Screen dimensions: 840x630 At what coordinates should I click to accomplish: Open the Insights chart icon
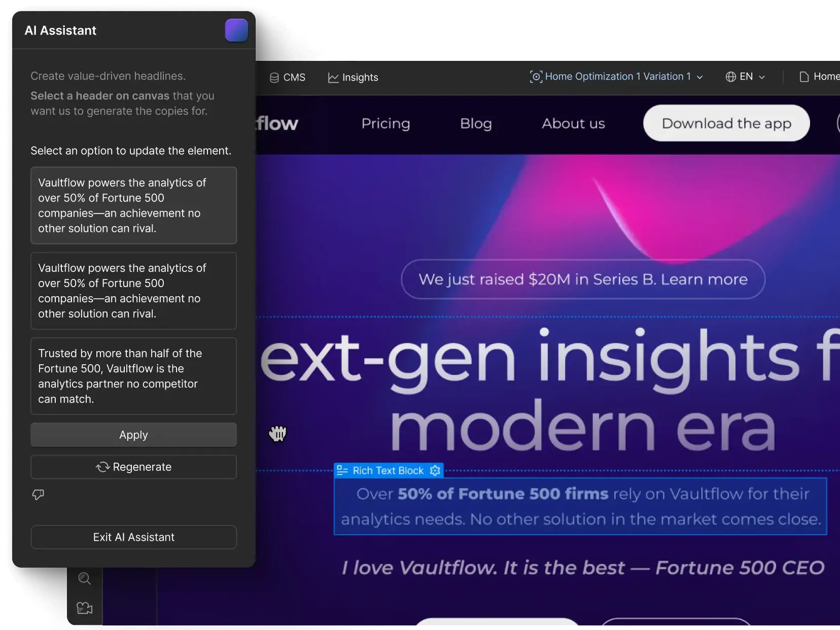click(333, 78)
